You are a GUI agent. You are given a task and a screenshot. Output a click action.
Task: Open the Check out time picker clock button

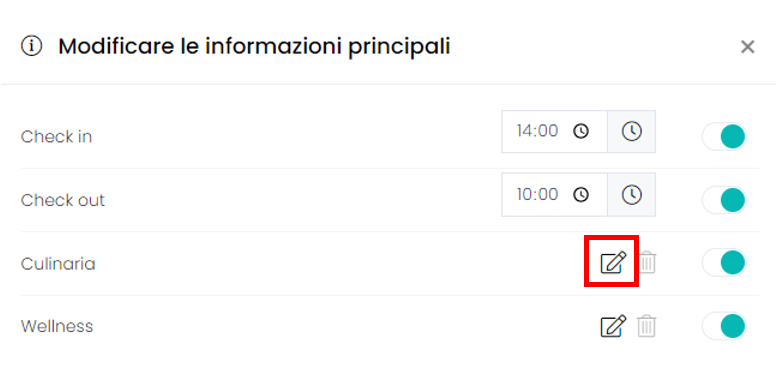click(631, 194)
